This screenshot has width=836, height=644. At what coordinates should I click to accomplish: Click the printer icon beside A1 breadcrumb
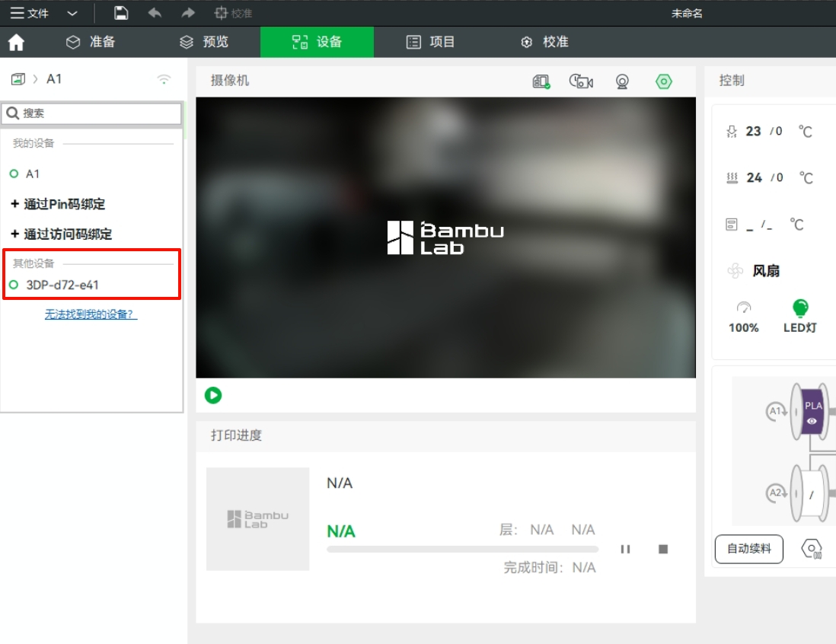pos(18,79)
